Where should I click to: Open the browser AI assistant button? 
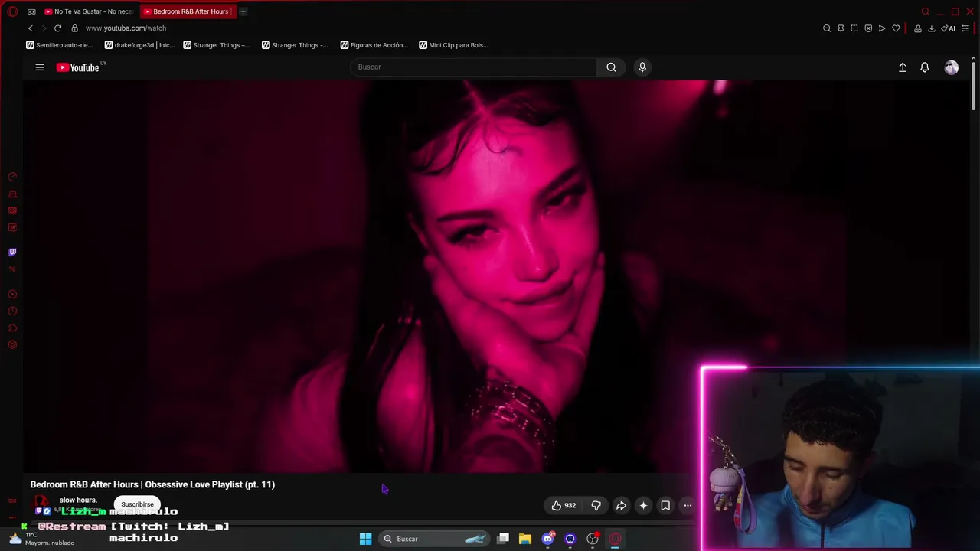tap(949, 28)
